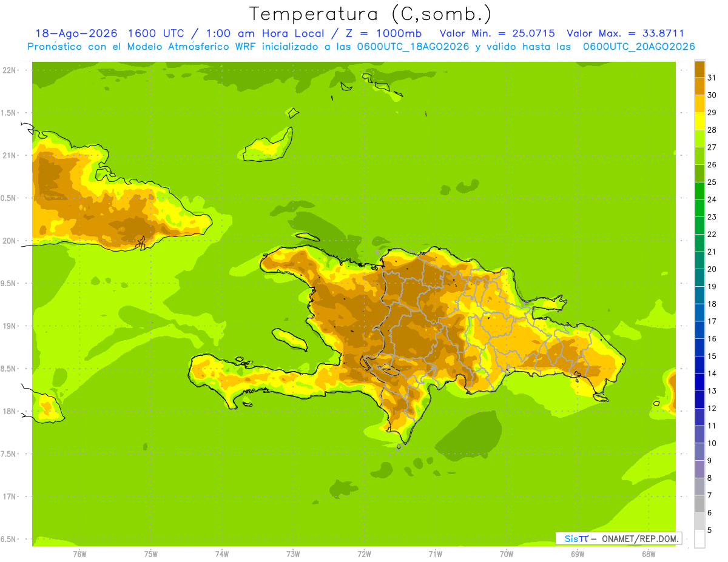
Task: Click the 'Temperatura (C,somb.)' map title
Action: [x=370, y=14]
